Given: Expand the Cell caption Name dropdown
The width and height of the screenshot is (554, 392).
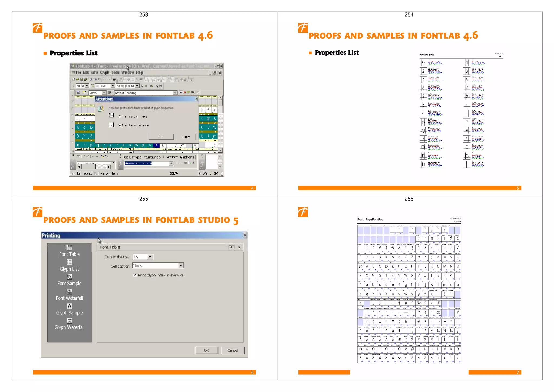Looking at the screenshot, I should click(x=181, y=266).
